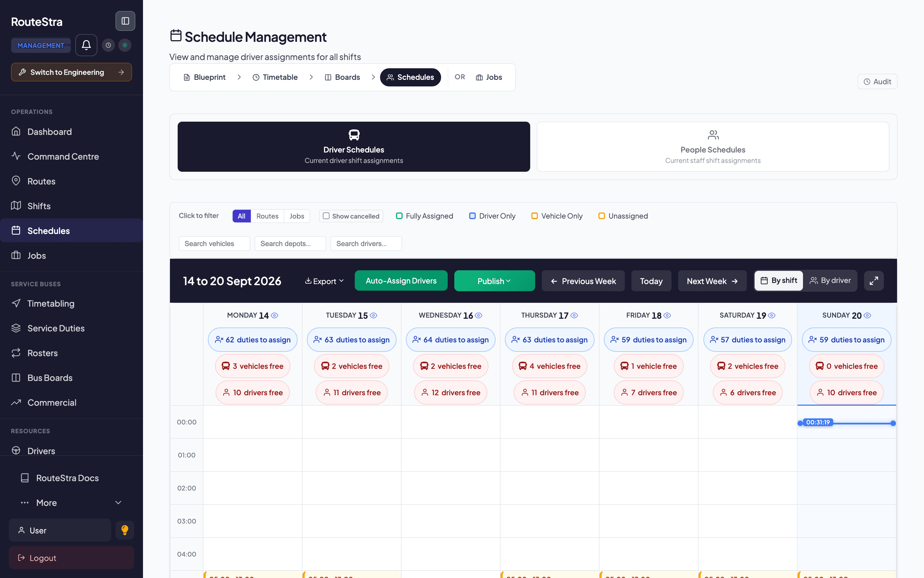Toggle the Vehicle Only filter
Viewport: 924px width, 578px height.
557,216
